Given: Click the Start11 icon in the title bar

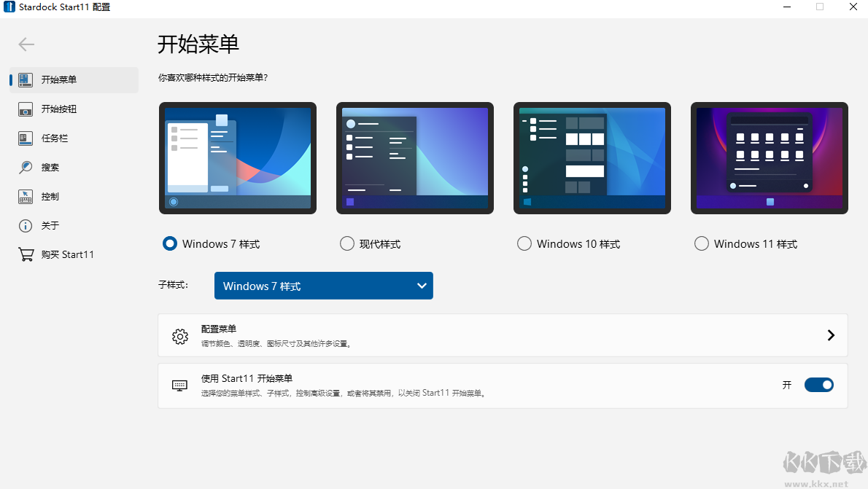Looking at the screenshot, I should (8, 7).
